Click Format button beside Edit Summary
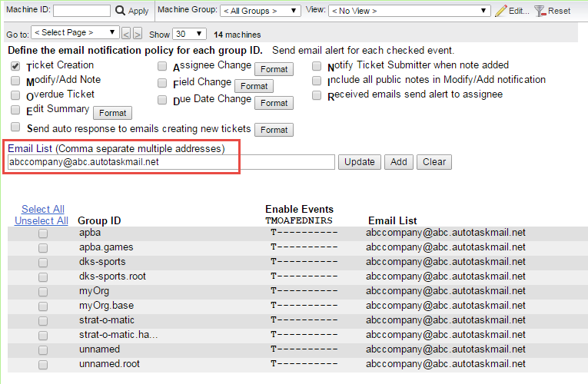588x384 pixels. [x=112, y=113]
